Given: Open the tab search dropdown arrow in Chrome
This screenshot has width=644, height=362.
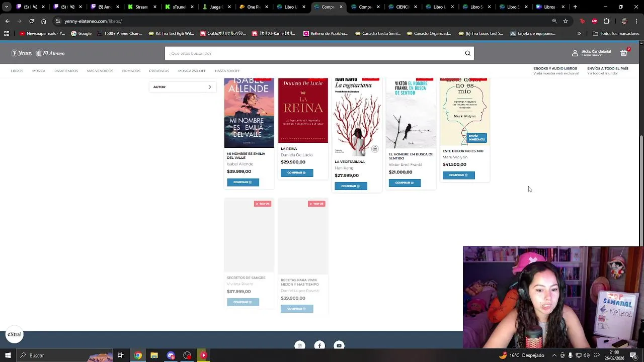Looking at the screenshot, I should click(x=7, y=7).
